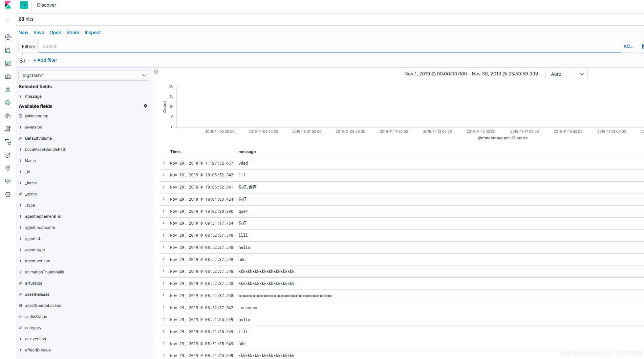Open Logs icon in sidebar
The image size is (644, 359).
8,129
